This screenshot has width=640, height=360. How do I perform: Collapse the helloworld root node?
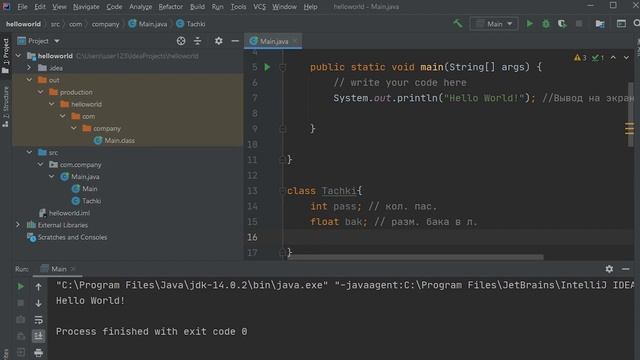coord(18,56)
